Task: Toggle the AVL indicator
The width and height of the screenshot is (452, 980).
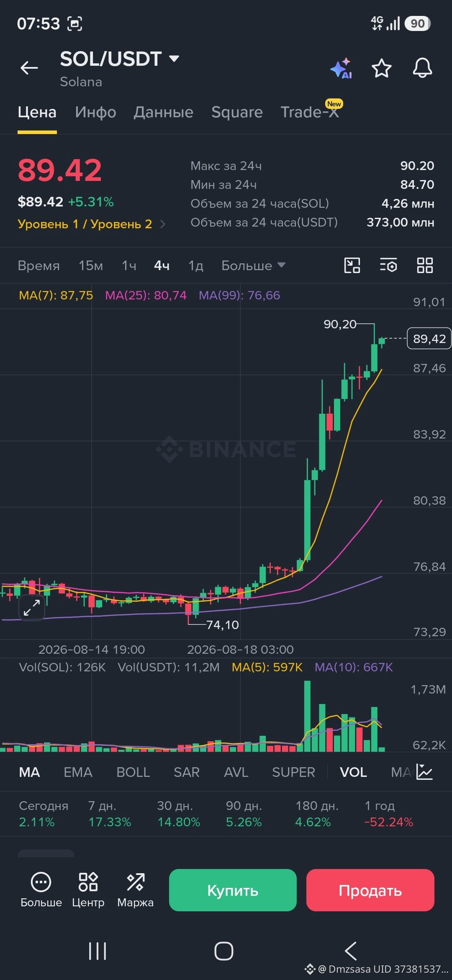Action: point(236,772)
